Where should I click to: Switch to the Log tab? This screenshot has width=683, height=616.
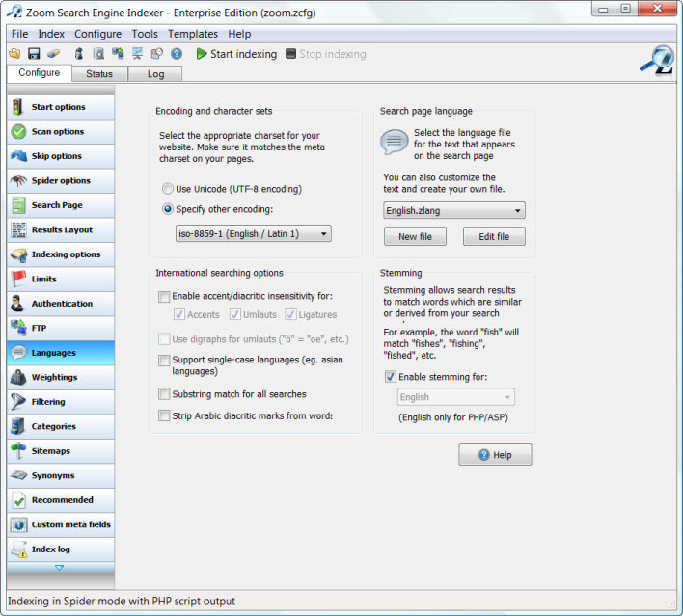[x=155, y=74]
